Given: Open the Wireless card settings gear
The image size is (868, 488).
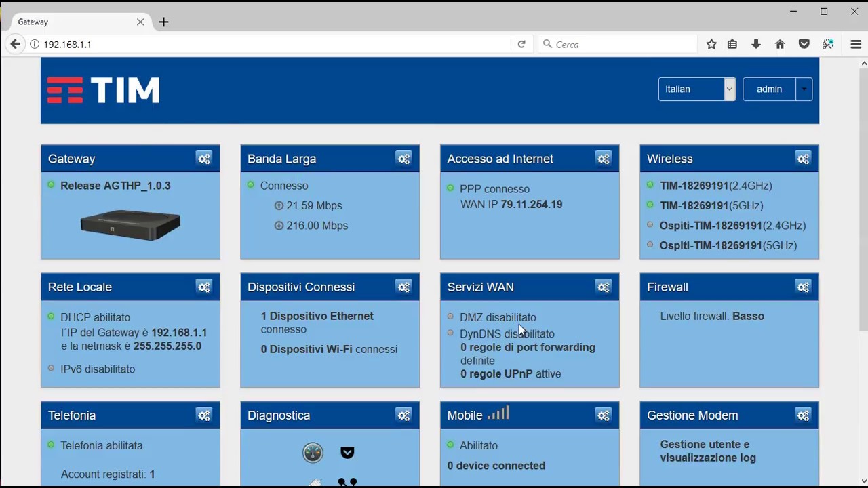Looking at the screenshot, I should coord(804,159).
